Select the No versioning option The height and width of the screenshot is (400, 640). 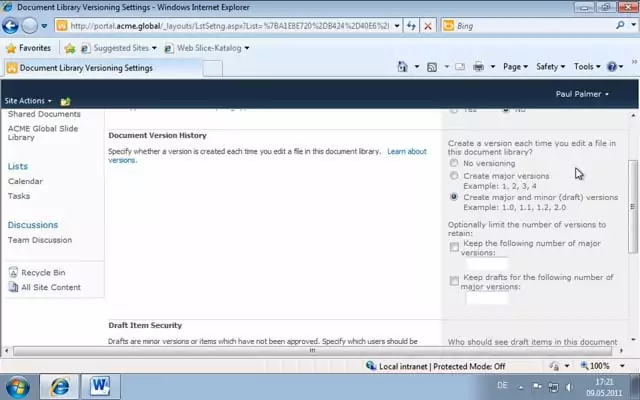[454, 163]
